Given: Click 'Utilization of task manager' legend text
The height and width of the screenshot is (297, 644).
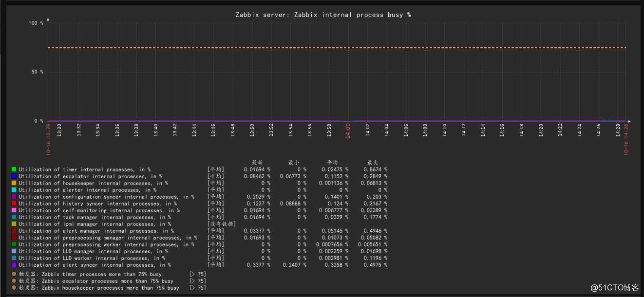Looking at the screenshot, I should coord(95,217).
